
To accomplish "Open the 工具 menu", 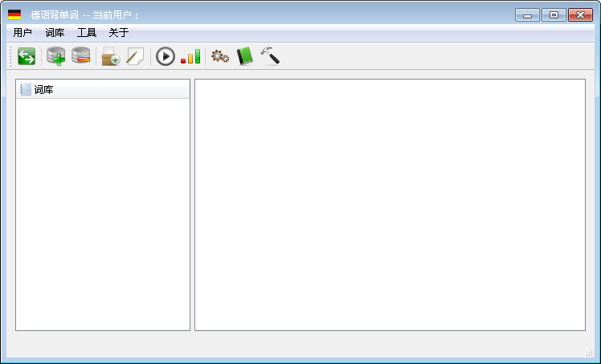I will [x=87, y=33].
